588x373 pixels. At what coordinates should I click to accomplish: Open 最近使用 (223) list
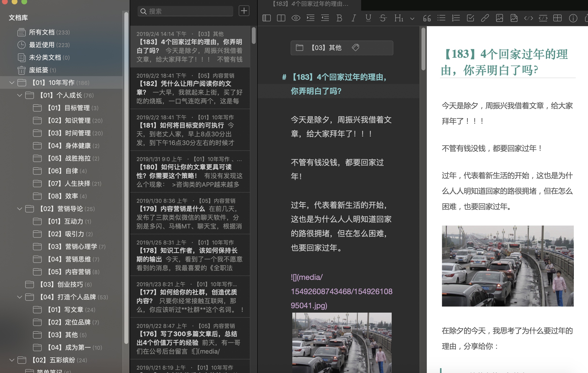61,45
